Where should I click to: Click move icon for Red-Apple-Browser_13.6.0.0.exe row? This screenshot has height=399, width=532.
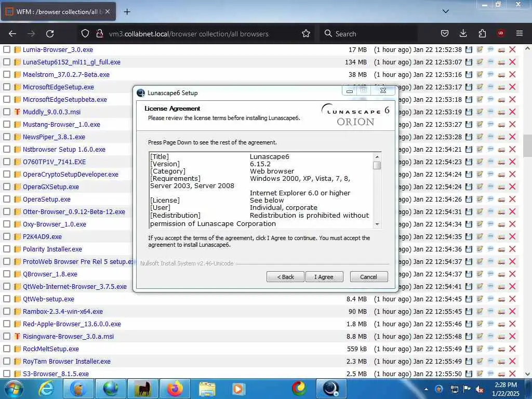pyautogui.click(x=501, y=324)
